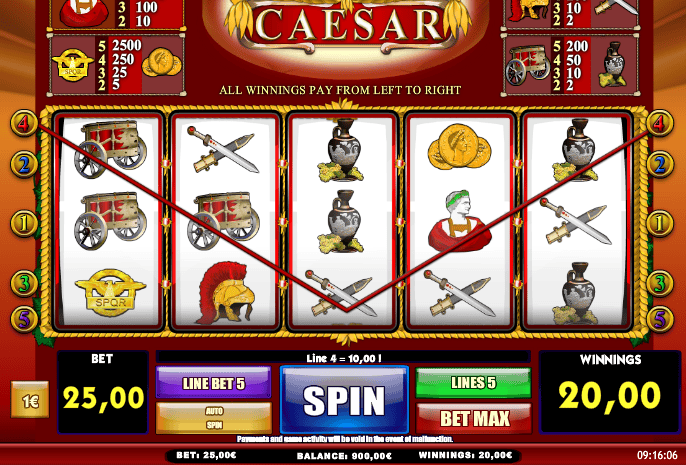Pick left payline 3 green marker

[x=24, y=283]
